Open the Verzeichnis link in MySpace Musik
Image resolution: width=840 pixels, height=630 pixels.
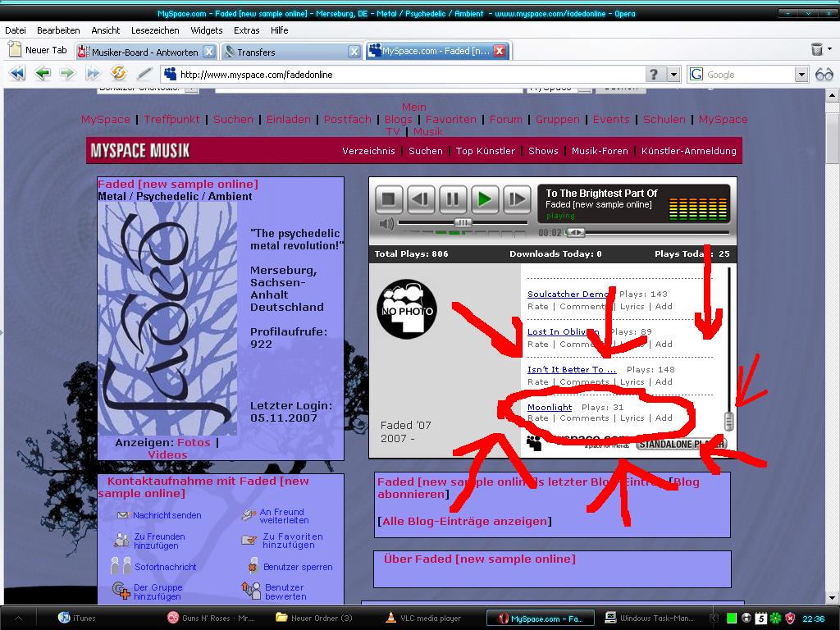coord(368,151)
